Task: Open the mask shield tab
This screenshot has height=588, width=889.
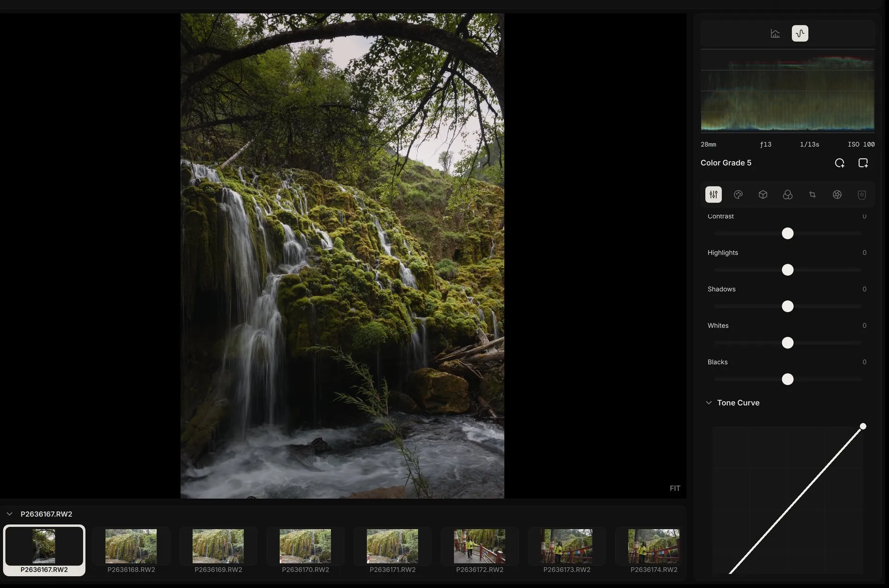Action: (862, 195)
